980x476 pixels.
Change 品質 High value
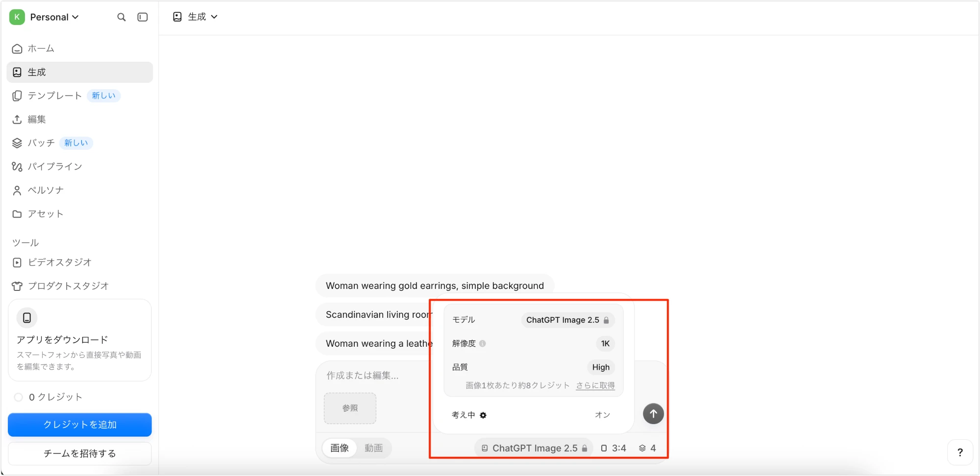[x=601, y=367]
